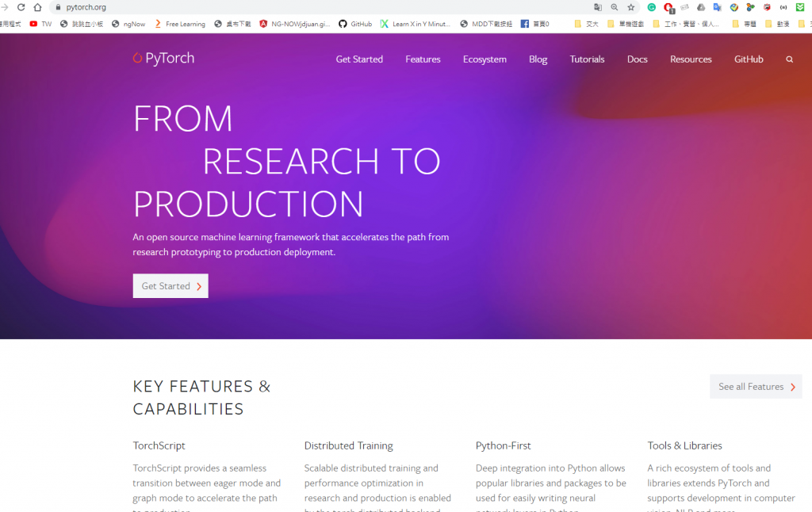Open the Free Learning bookmark
The height and width of the screenshot is (512, 812).
180,24
